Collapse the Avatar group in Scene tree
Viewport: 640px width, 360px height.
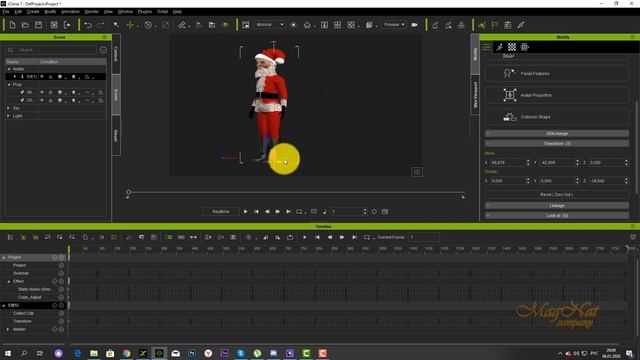point(9,69)
